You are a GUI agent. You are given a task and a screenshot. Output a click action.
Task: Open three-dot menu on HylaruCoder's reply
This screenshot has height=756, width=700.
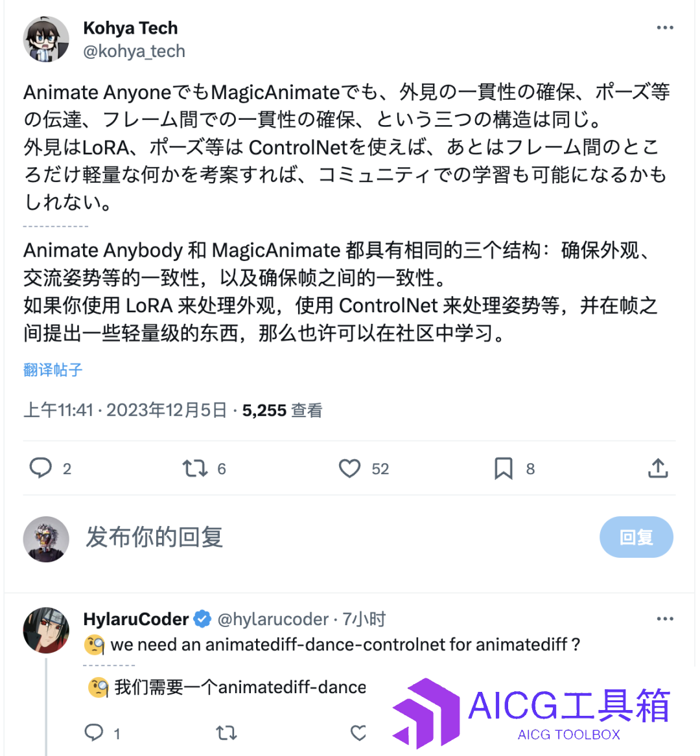[x=665, y=619]
